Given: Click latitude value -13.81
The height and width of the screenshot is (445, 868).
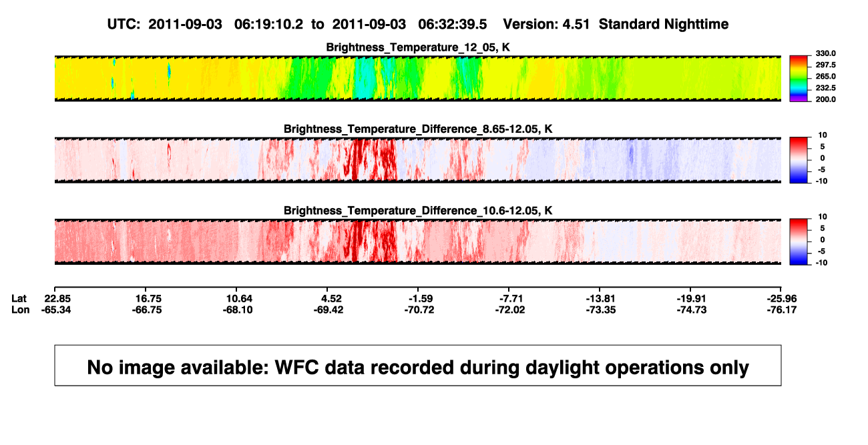Looking at the screenshot, I should pyautogui.click(x=600, y=298).
